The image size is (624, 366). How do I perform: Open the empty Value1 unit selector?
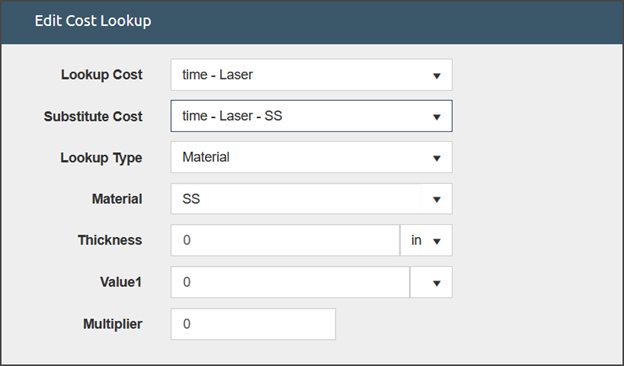[x=431, y=282]
